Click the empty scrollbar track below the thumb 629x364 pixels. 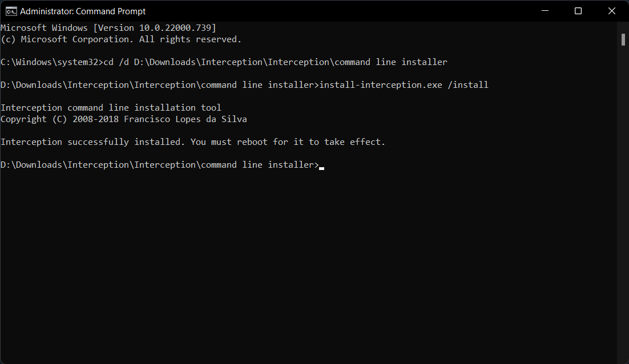[623, 200]
